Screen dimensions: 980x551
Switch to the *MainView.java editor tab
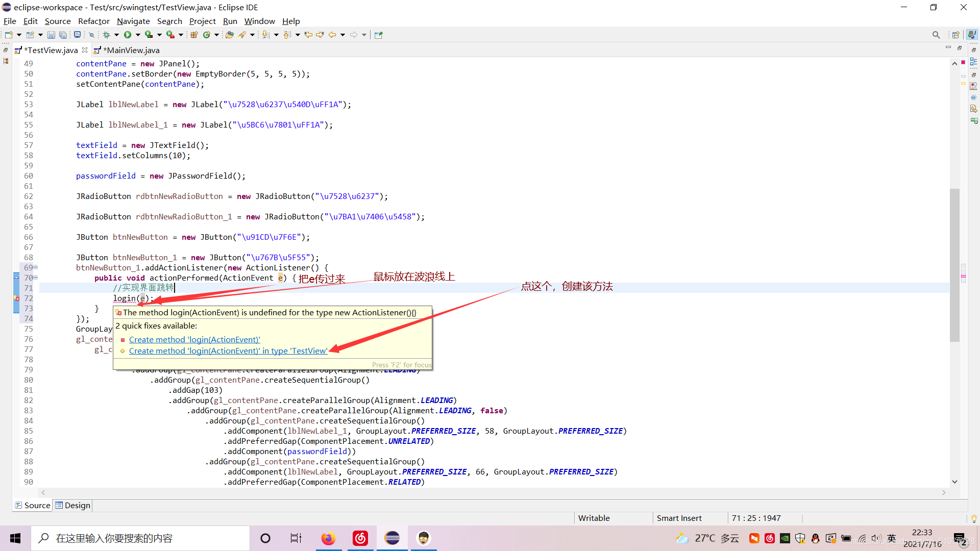[131, 50]
